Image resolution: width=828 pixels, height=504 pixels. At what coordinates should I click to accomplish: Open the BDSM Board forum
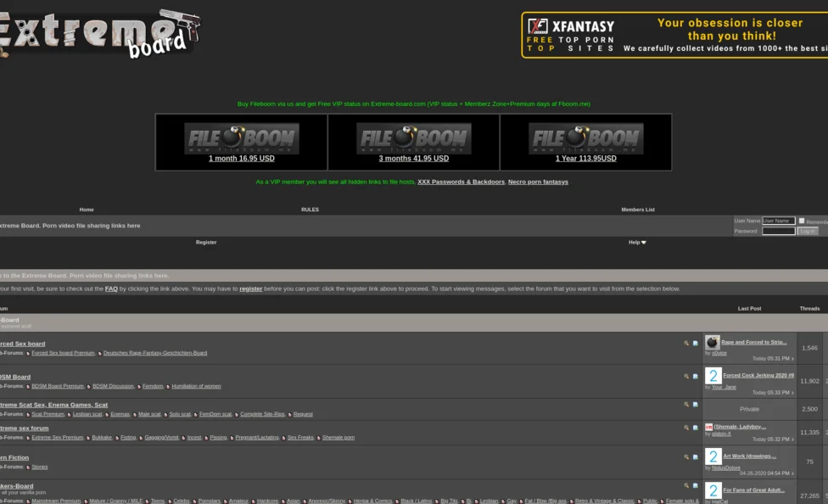tap(15, 378)
